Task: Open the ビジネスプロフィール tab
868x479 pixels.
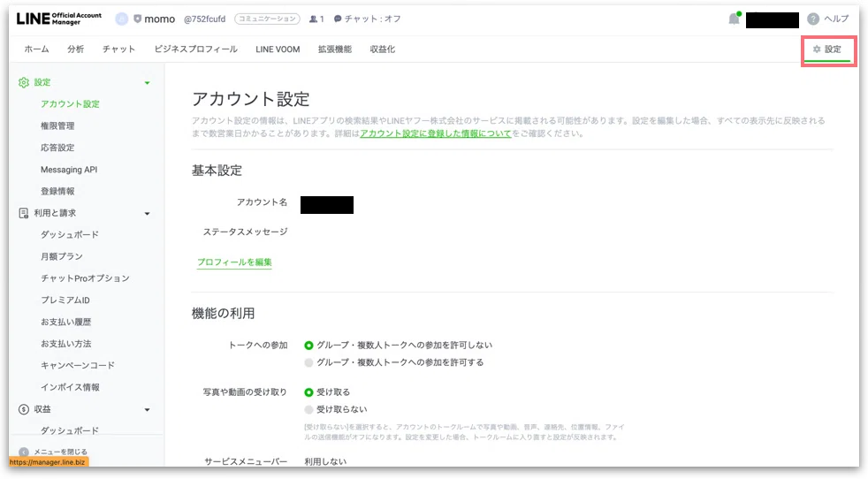Action: click(x=196, y=49)
